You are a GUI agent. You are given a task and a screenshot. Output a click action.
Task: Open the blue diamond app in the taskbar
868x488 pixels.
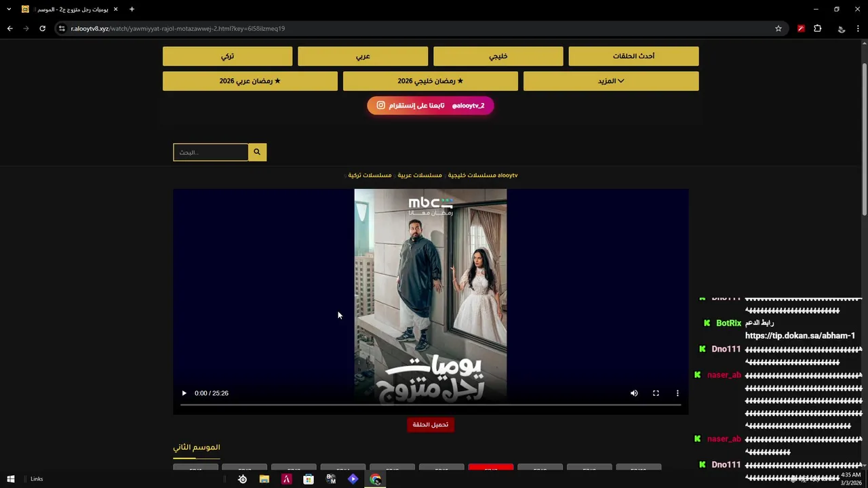353,479
